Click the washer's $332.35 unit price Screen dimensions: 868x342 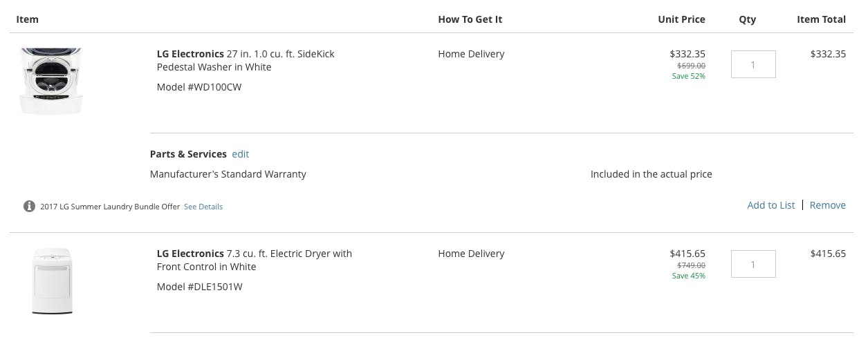point(687,54)
